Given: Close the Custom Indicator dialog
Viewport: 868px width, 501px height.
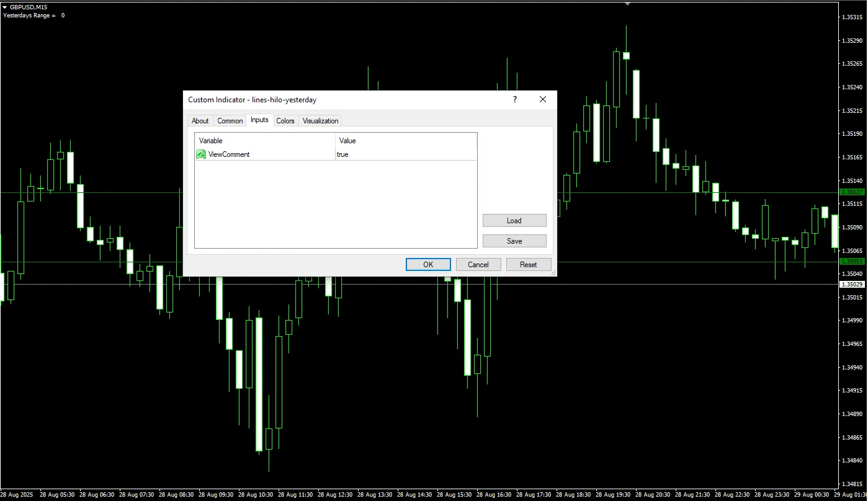Looking at the screenshot, I should point(543,99).
